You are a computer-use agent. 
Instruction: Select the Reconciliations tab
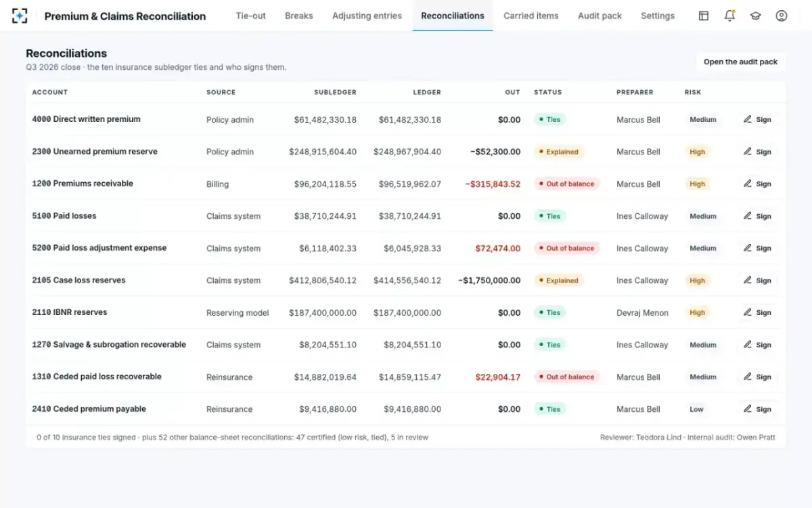pyautogui.click(x=453, y=16)
